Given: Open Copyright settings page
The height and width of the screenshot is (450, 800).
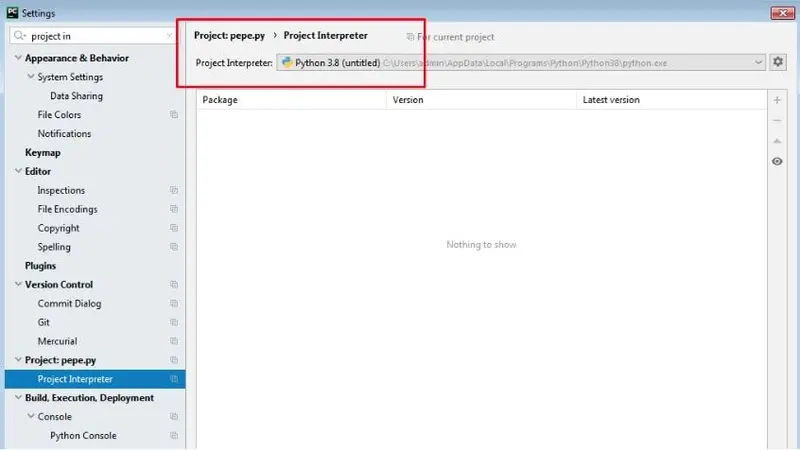Looking at the screenshot, I should coord(59,228).
